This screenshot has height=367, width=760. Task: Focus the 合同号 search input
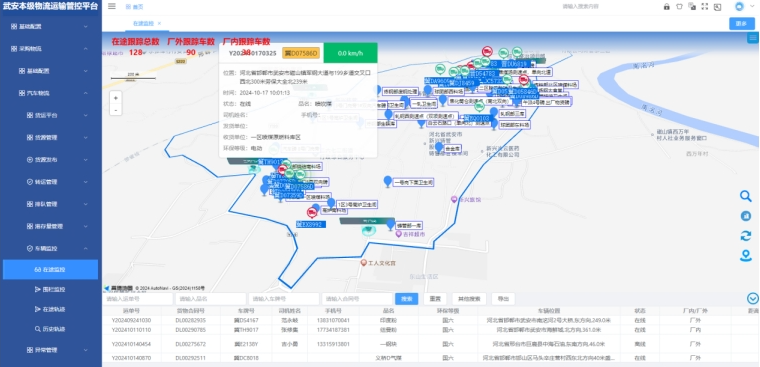pos(357,299)
